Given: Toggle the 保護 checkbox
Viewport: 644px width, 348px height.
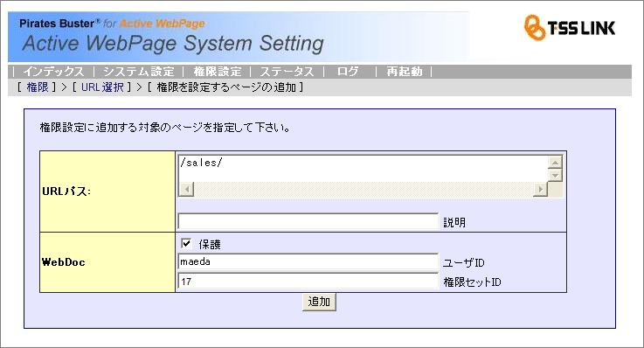Looking at the screenshot, I should [186, 244].
